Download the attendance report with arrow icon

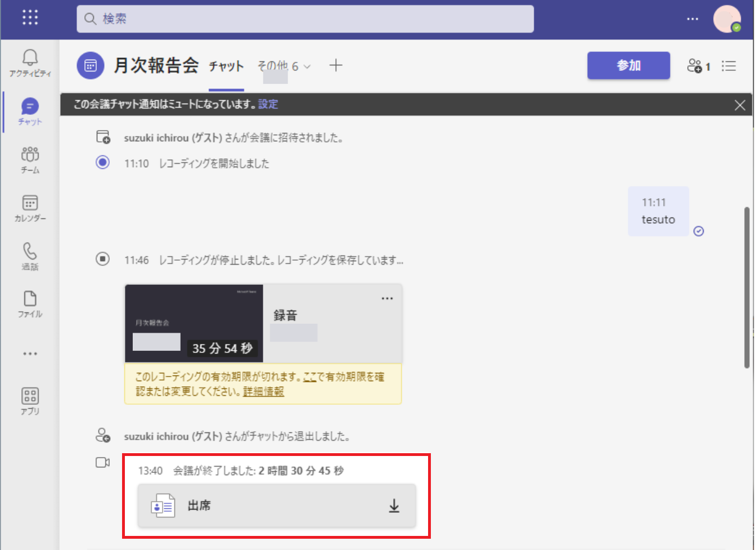coord(394,506)
